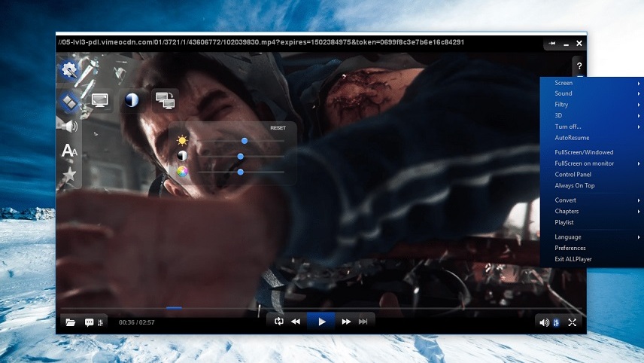Fast forward the video

pyautogui.click(x=346, y=322)
